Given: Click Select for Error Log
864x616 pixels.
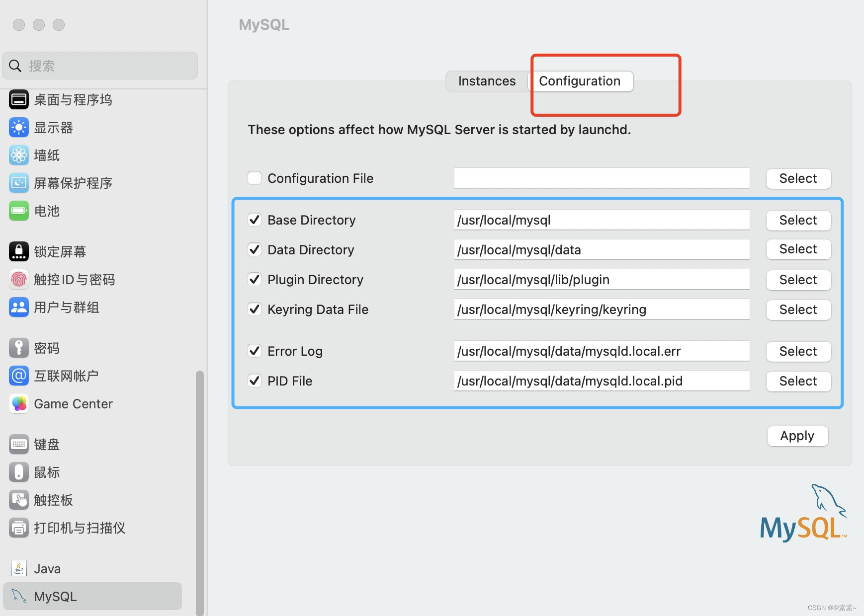Looking at the screenshot, I should click(798, 351).
